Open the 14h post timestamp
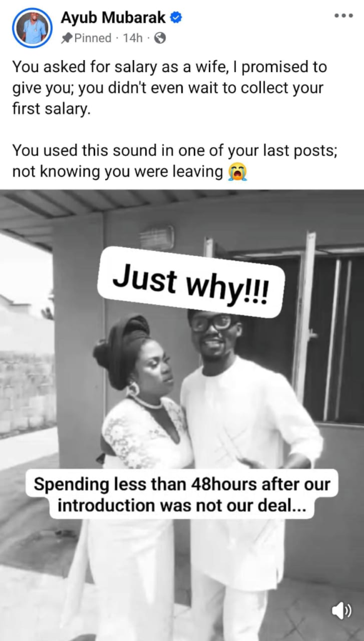 [x=133, y=38]
